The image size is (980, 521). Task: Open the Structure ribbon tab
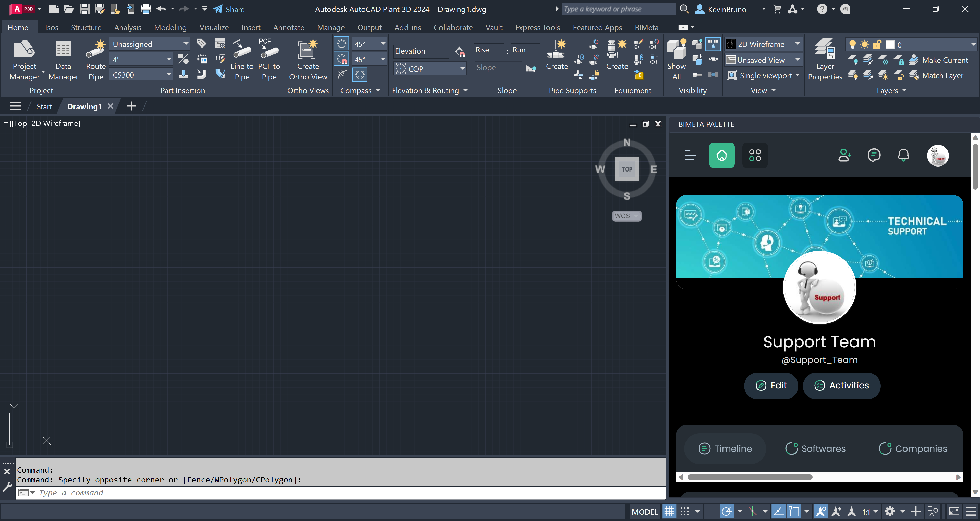[x=86, y=27]
